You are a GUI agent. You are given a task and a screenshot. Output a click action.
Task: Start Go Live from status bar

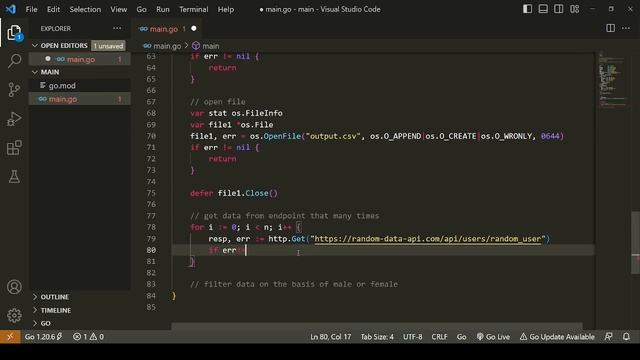(x=493, y=337)
